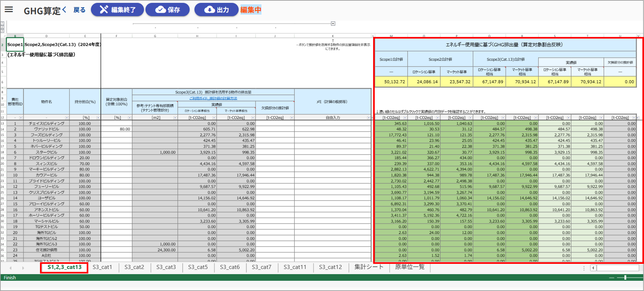Click the 出力 download button
The image size is (644, 291).
coord(216,10)
